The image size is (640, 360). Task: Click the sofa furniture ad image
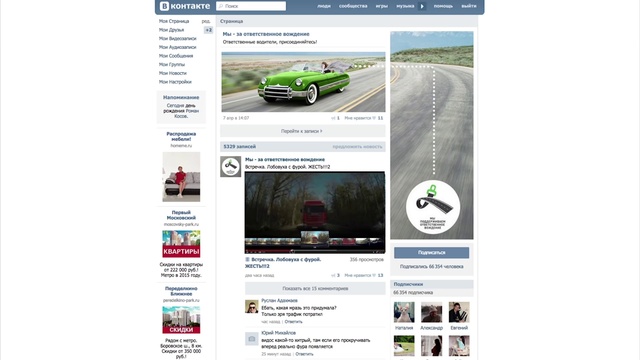(181, 177)
